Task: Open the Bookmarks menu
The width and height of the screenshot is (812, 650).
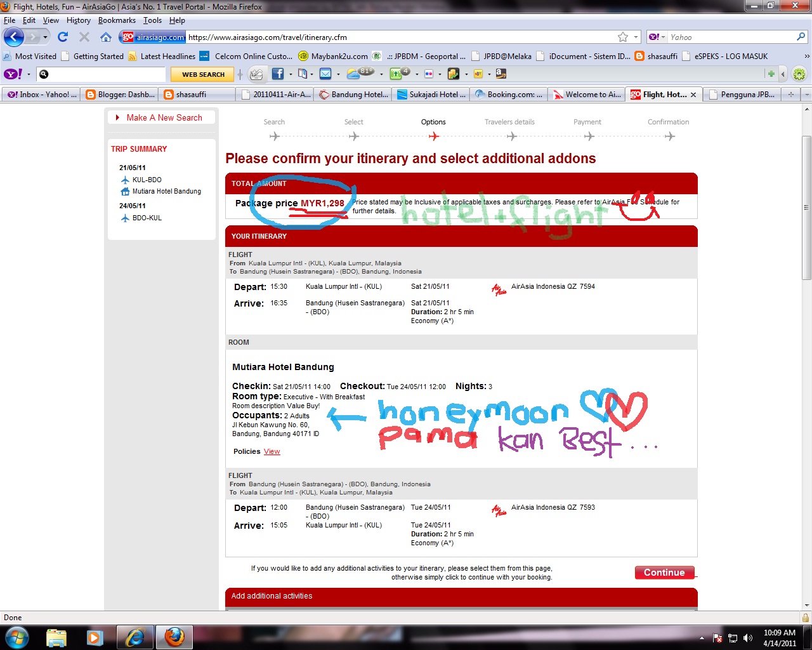Action: coord(117,20)
